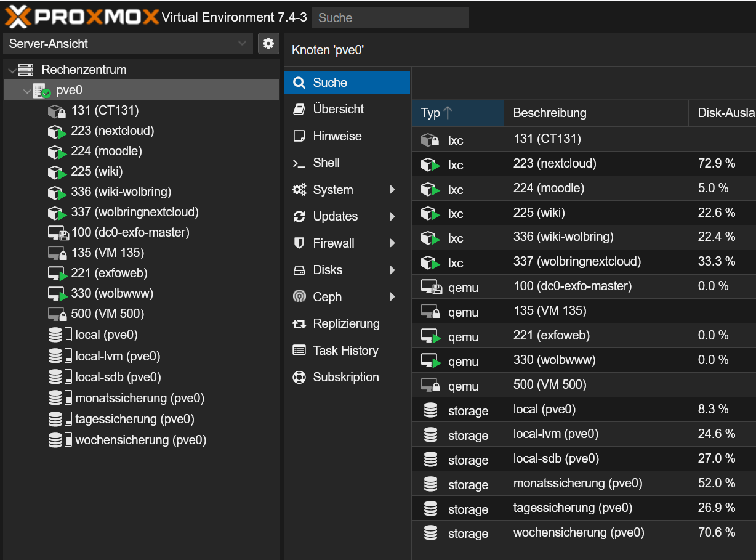Click the storage icon in the wochensicherung (pve0) table row
Image resolution: width=756 pixels, height=560 pixels.
(430, 533)
